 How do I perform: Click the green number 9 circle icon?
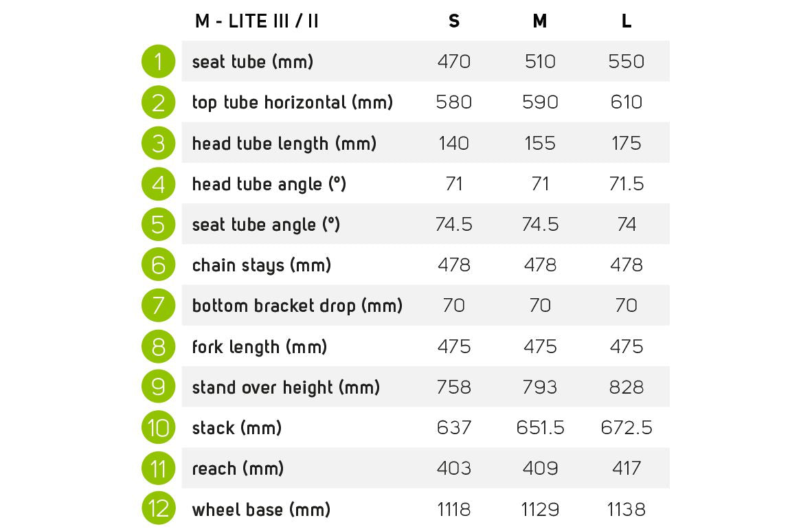pyautogui.click(x=159, y=387)
